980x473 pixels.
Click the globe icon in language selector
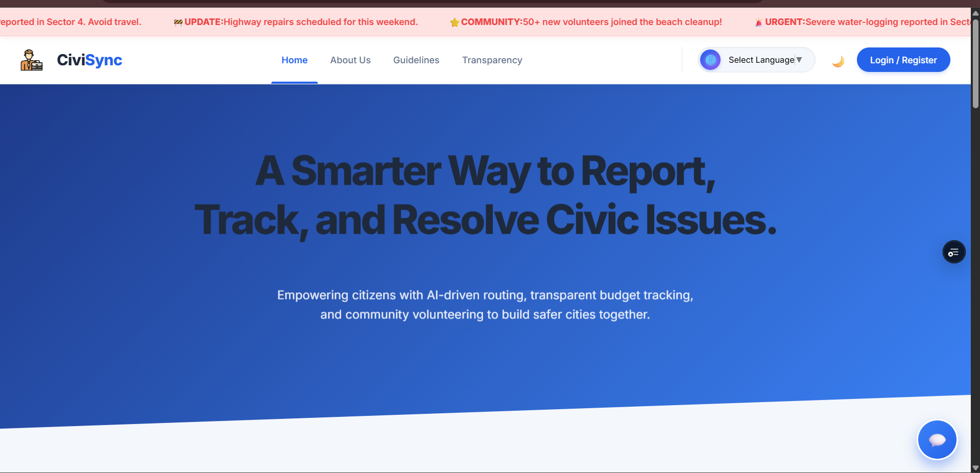pos(710,60)
